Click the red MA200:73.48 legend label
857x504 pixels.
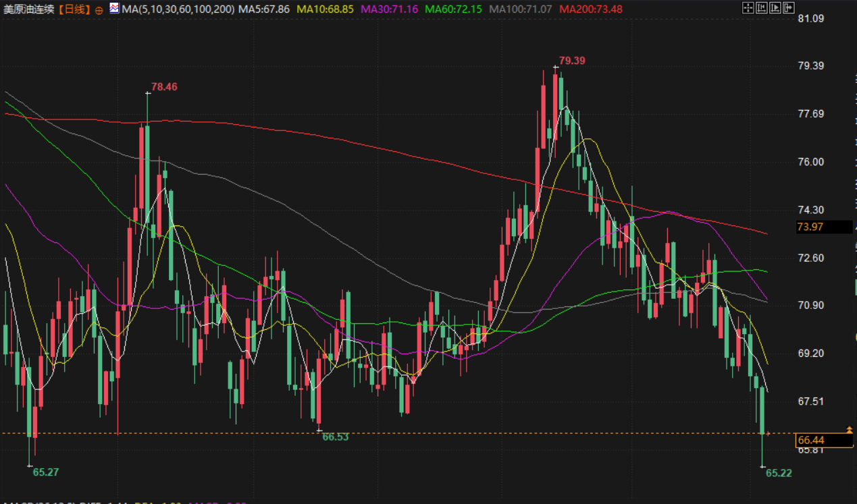[x=591, y=9]
